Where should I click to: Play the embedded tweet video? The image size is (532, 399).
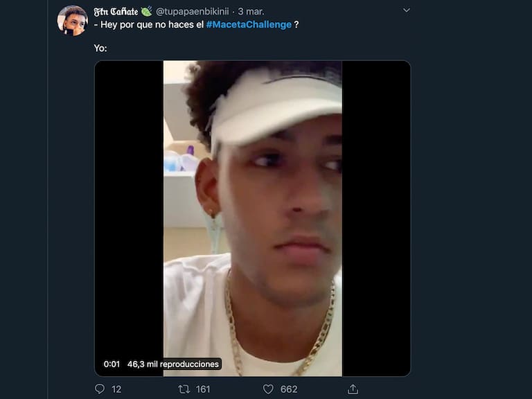(252, 218)
